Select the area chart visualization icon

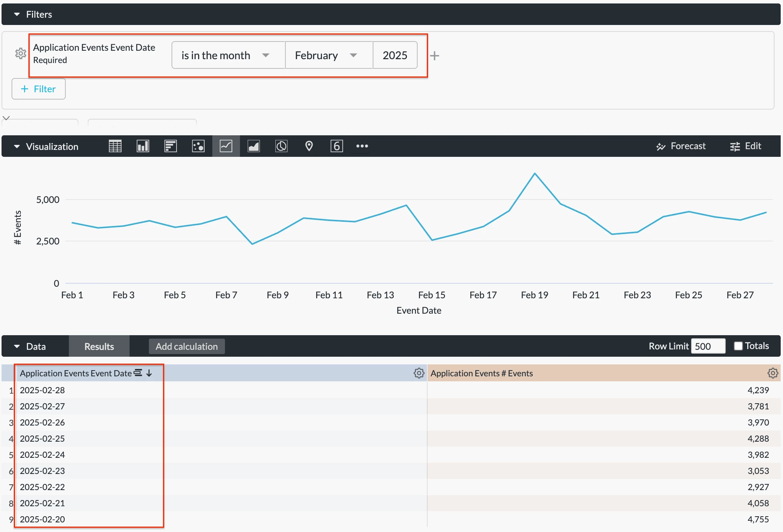253,146
